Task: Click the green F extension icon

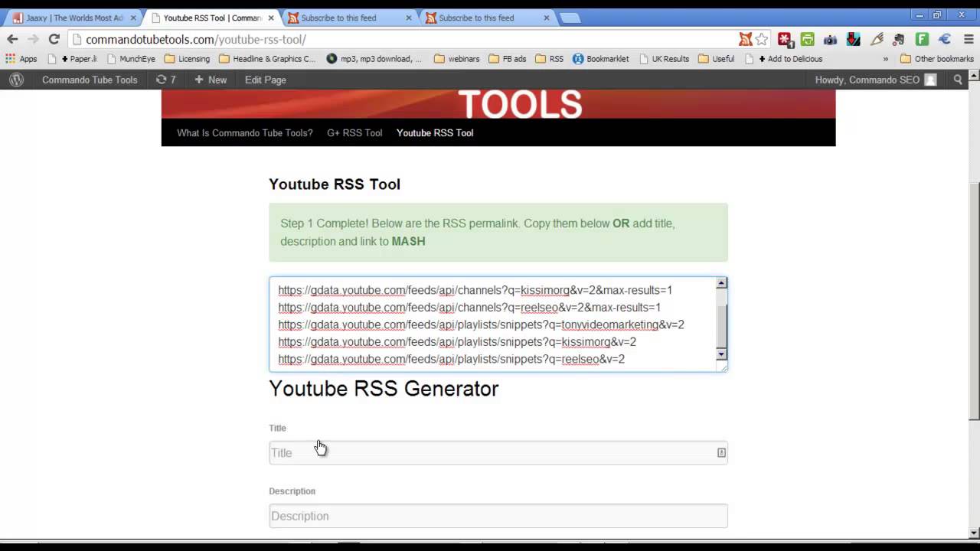Action: (922, 39)
